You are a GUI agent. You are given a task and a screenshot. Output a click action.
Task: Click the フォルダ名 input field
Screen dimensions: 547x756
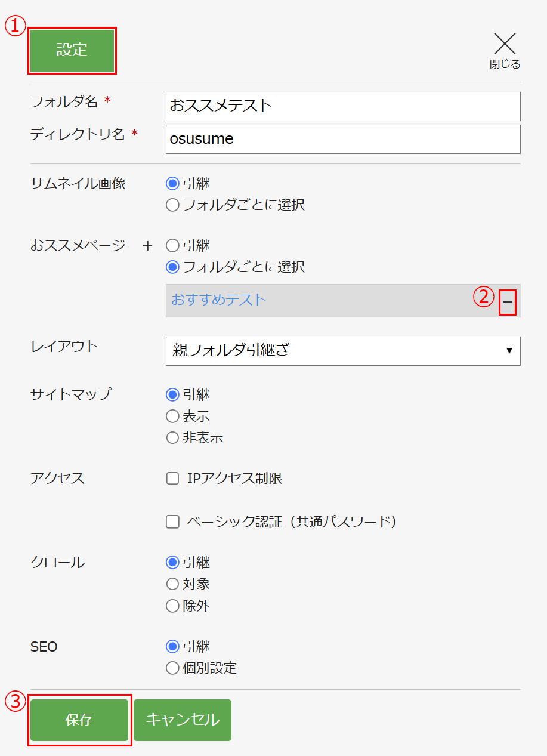point(343,106)
